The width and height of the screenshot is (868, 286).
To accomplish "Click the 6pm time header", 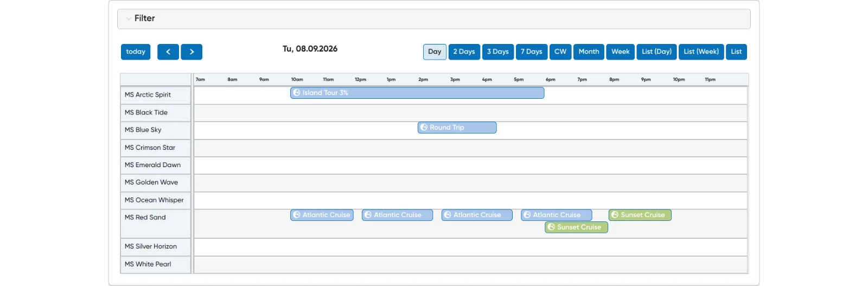I will [550, 79].
